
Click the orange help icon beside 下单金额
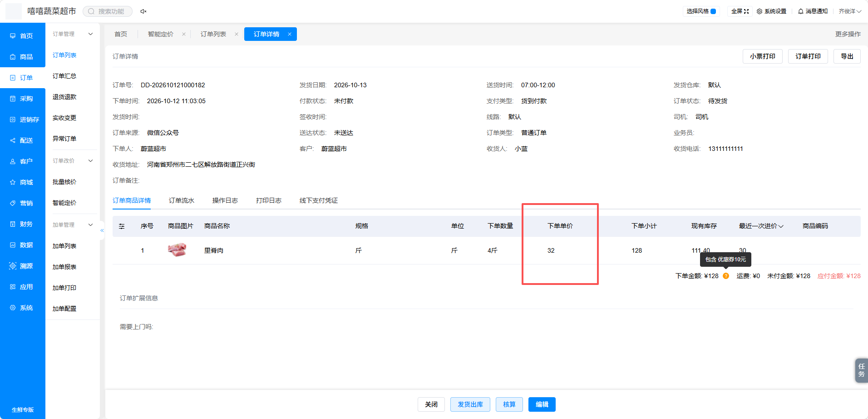click(x=726, y=276)
